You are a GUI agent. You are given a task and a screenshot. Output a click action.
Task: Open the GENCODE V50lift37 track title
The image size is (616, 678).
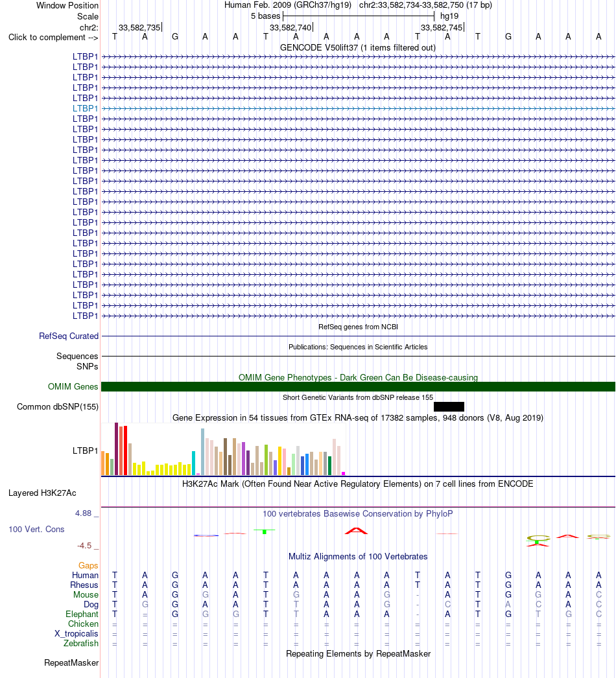pos(358,47)
